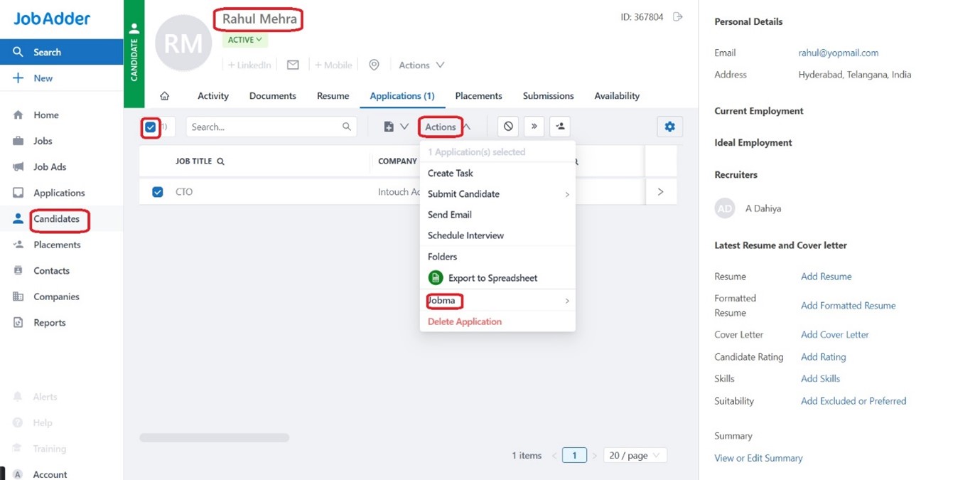Select Folders menu item
Screen dimensions: 980x480
497,257
